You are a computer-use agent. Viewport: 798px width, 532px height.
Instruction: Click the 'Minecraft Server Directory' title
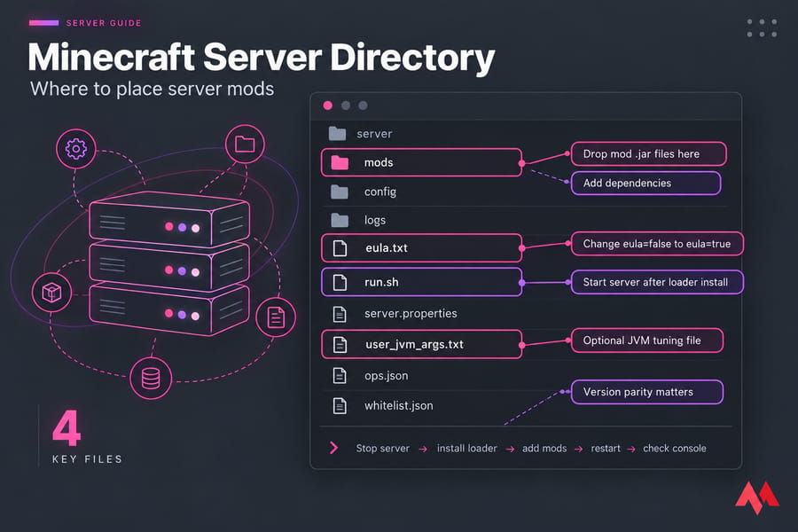[x=261, y=58]
